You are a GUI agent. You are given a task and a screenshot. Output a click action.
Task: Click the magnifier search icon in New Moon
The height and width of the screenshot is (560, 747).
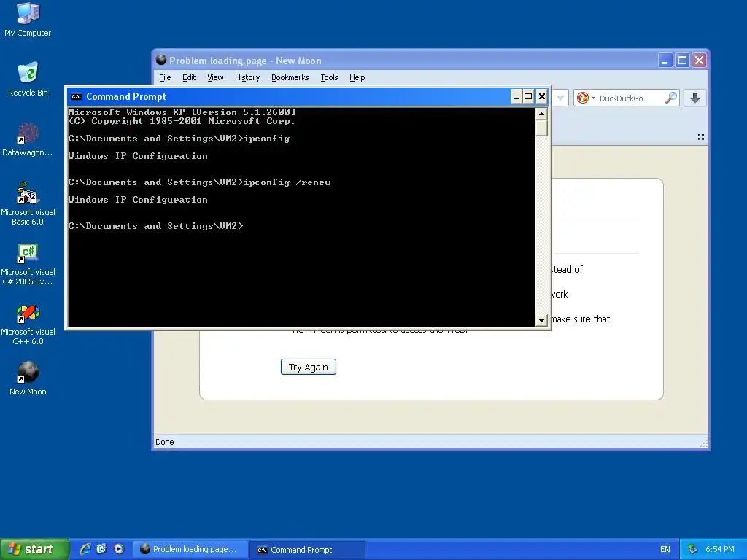(671, 98)
